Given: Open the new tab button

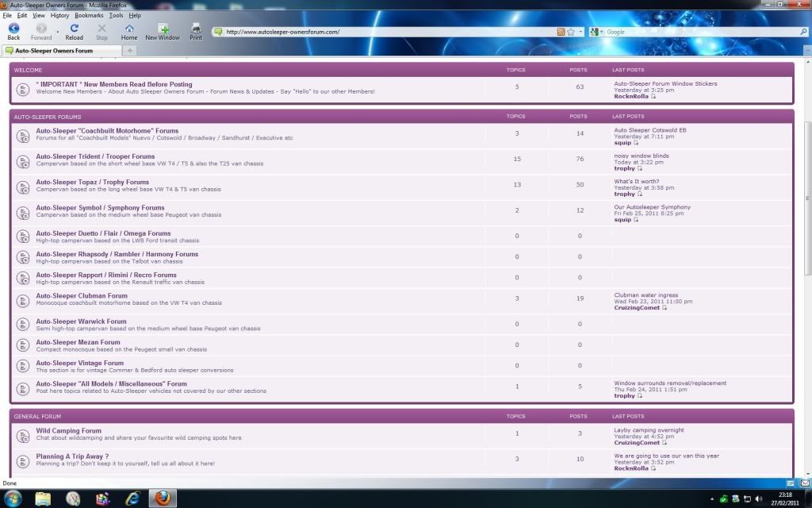Looking at the screenshot, I should point(130,50).
